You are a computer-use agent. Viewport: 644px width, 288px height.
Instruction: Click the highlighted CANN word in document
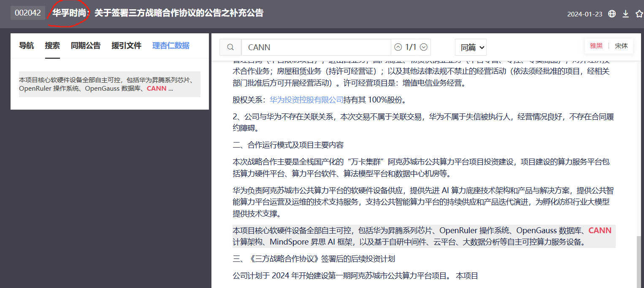(600, 230)
